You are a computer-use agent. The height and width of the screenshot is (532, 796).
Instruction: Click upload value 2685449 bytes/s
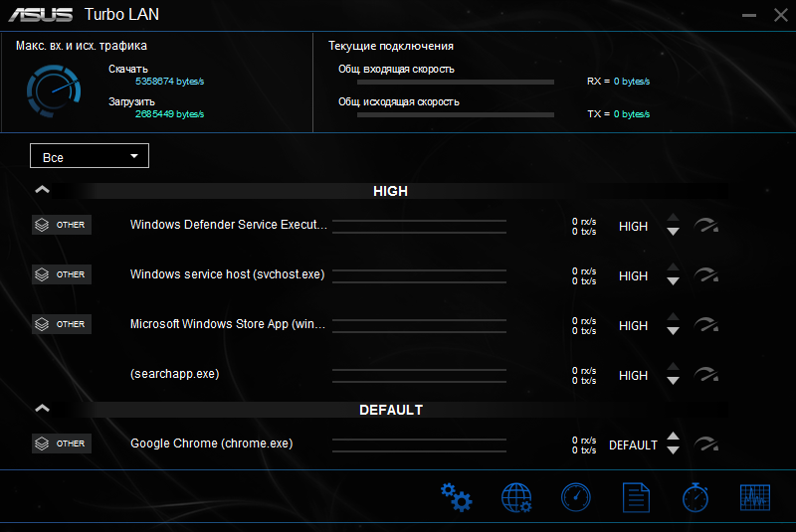pos(169,114)
